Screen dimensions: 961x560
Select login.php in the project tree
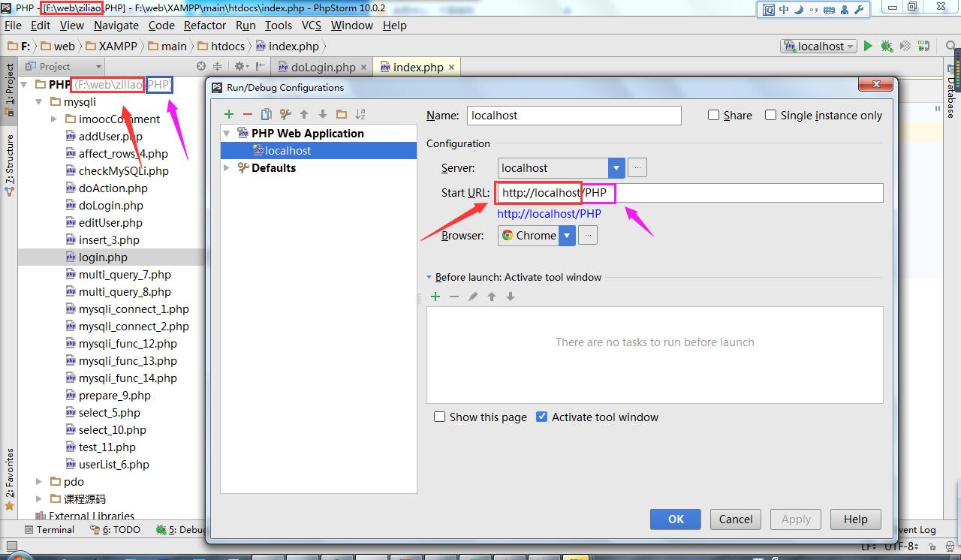pos(103,257)
